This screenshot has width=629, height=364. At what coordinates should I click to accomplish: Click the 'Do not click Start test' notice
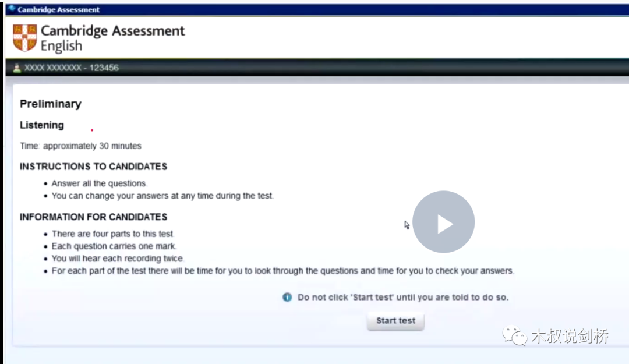pyautogui.click(x=403, y=298)
